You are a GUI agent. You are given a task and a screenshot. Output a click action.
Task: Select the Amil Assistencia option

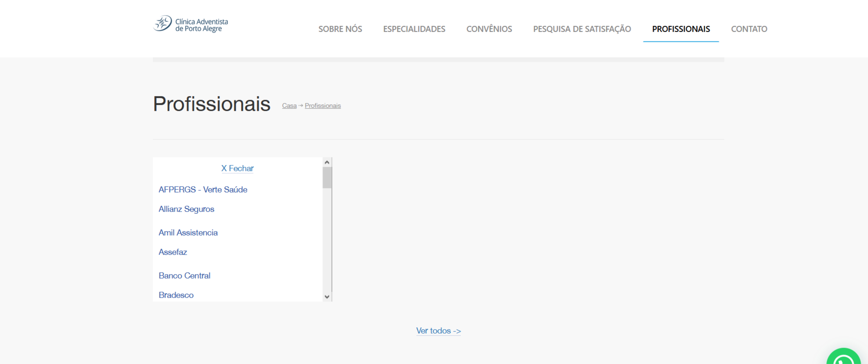coord(188,233)
